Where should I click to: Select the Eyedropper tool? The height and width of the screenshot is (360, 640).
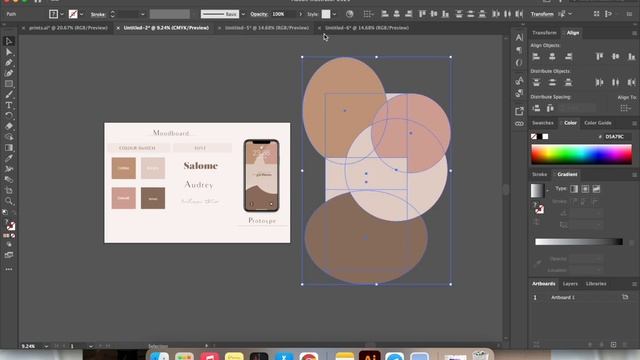pyautogui.click(x=9, y=158)
